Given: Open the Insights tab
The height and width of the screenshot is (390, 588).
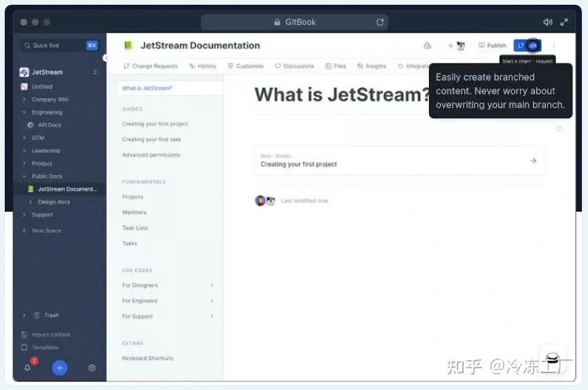Looking at the screenshot, I should (372, 66).
